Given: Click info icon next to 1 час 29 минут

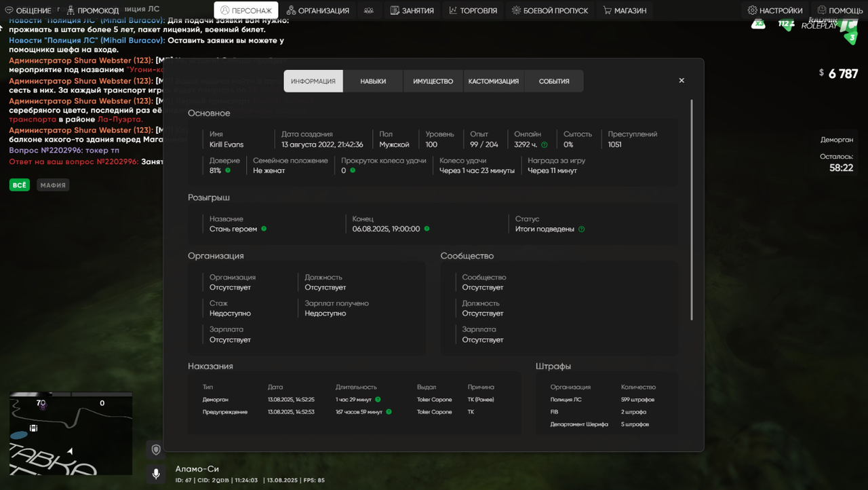Looking at the screenshot, I should tap(378, 399).
